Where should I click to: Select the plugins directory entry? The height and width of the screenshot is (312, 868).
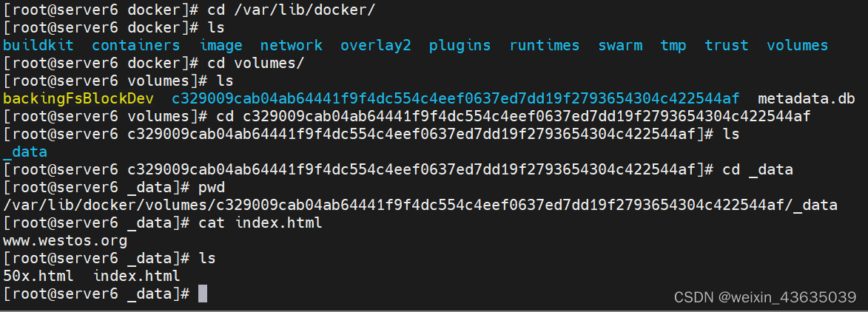pyautogui.click(x=460, y=45)
